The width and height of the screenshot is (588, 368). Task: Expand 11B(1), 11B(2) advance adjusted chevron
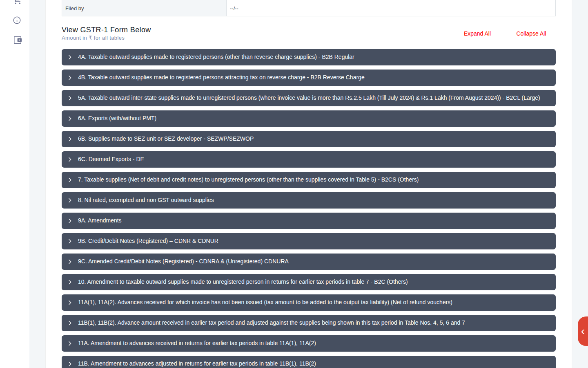point(70,323)
